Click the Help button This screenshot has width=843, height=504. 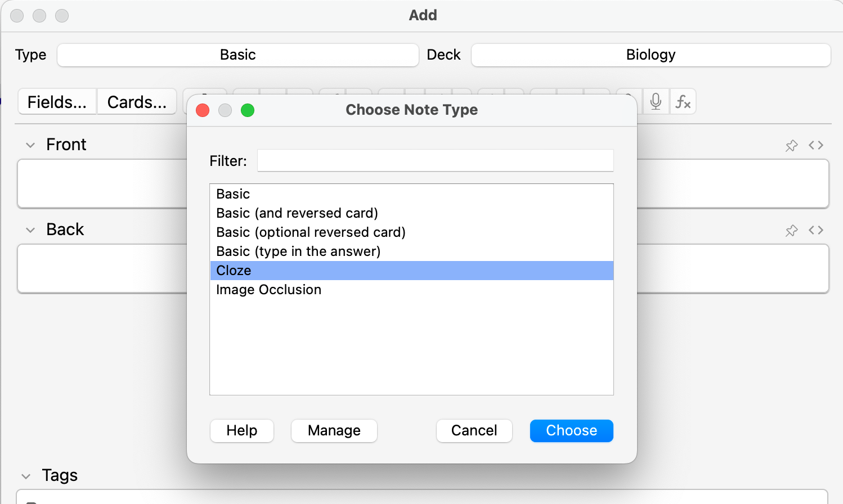coord(241,431)
